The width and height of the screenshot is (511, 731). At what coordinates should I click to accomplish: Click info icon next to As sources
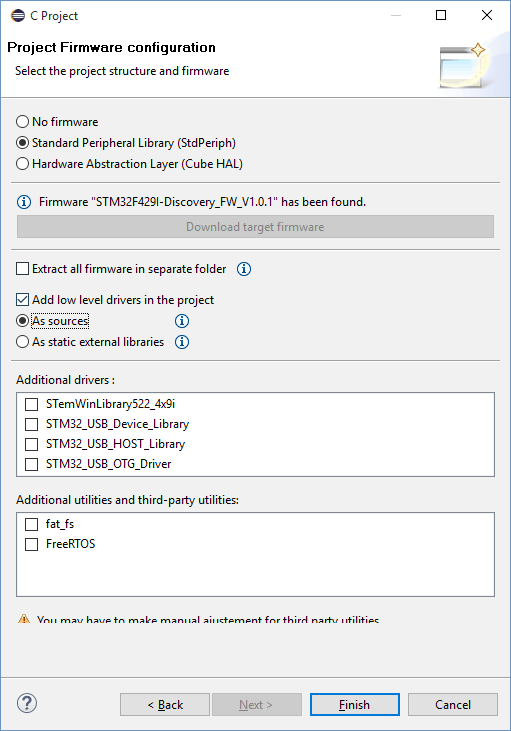[x=182, y=321]
